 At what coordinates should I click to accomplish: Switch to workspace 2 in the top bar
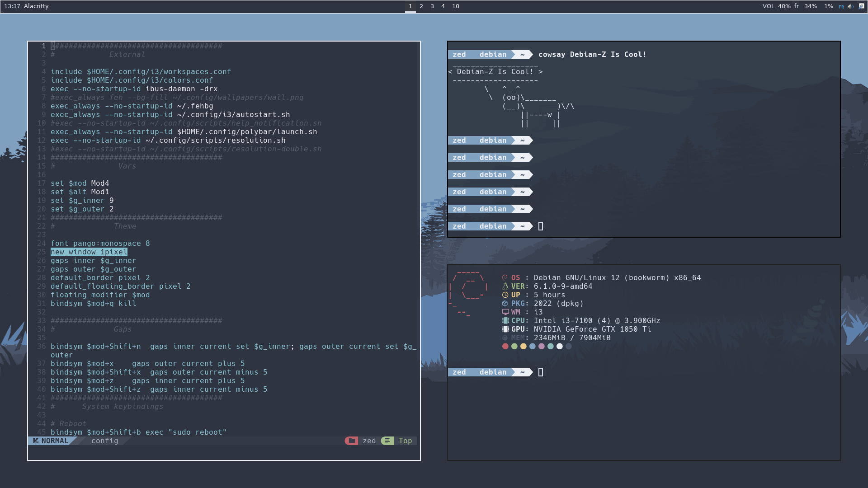421,6
